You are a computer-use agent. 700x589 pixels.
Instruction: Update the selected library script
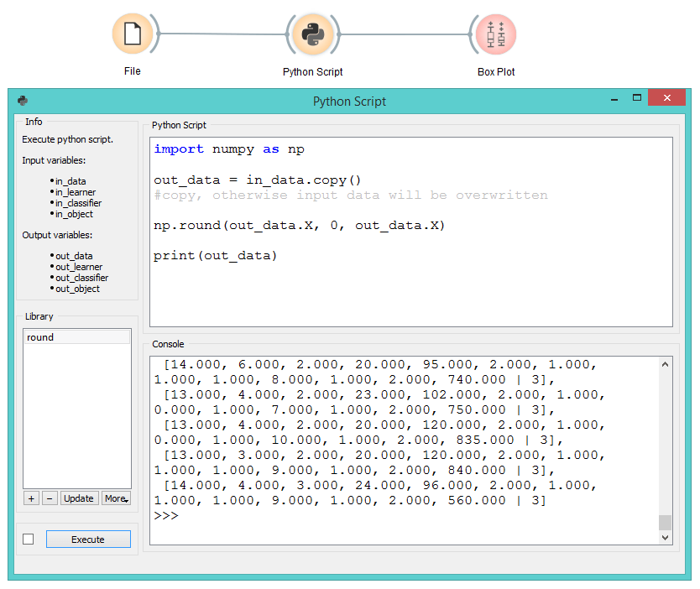pos(79,498)
